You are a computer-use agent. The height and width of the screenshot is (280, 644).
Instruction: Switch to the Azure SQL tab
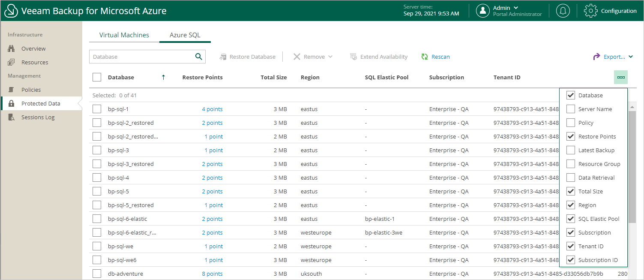click(x=185, y=35)
